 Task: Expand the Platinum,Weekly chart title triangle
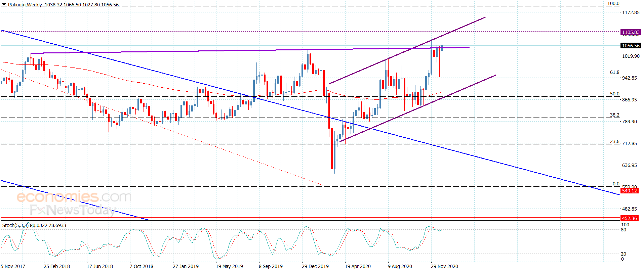coord(4,5)
